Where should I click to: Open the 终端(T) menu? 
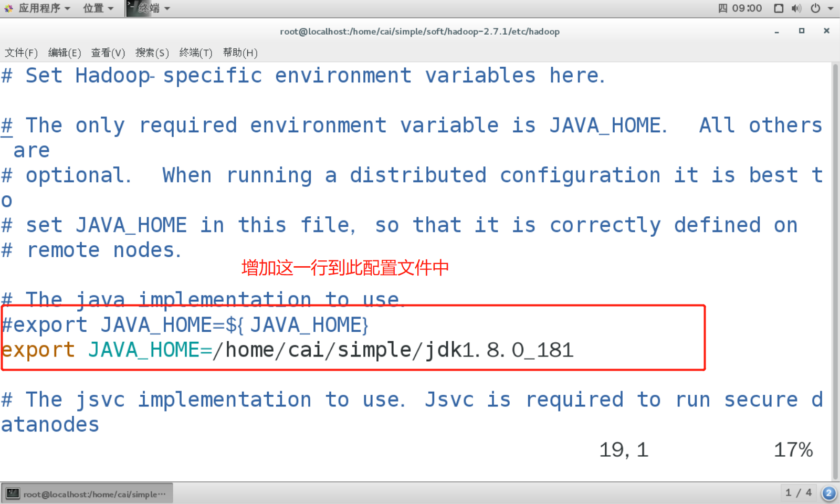[x=196, y=52]
